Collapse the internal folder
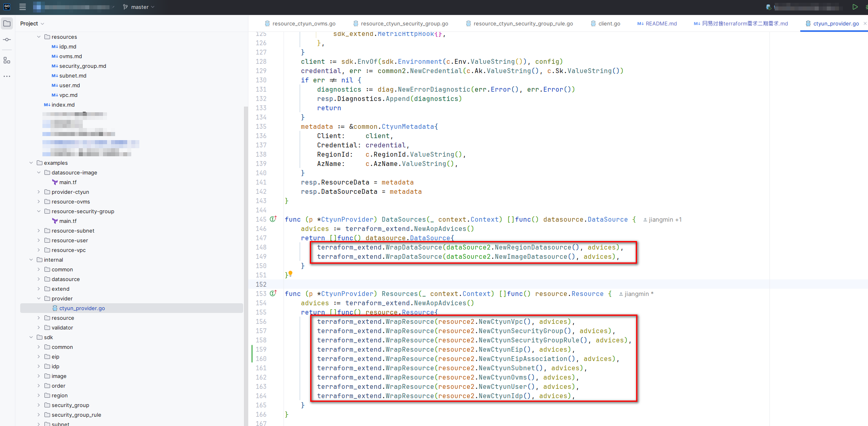 tap(31, 260)
